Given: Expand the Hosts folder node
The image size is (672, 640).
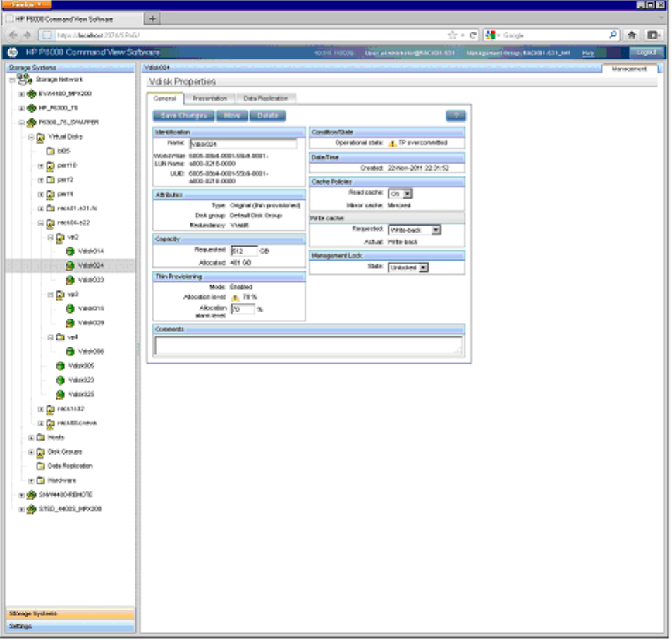Looking at the screenshot, I should (x=31, y=438).
